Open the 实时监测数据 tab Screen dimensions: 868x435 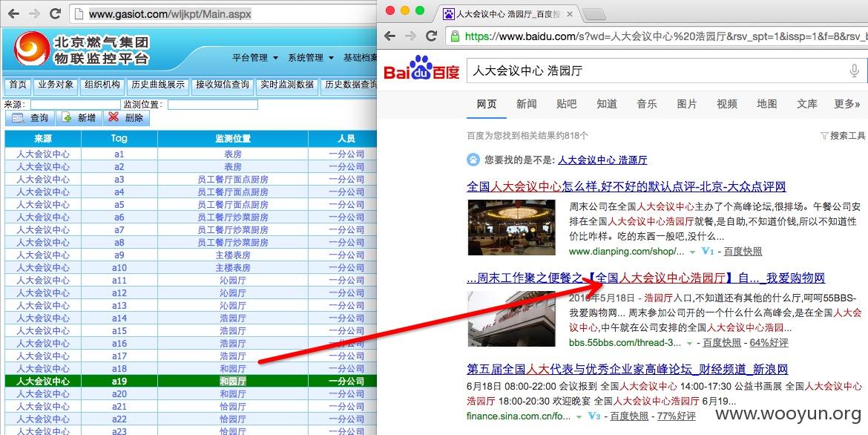[287, 85]
